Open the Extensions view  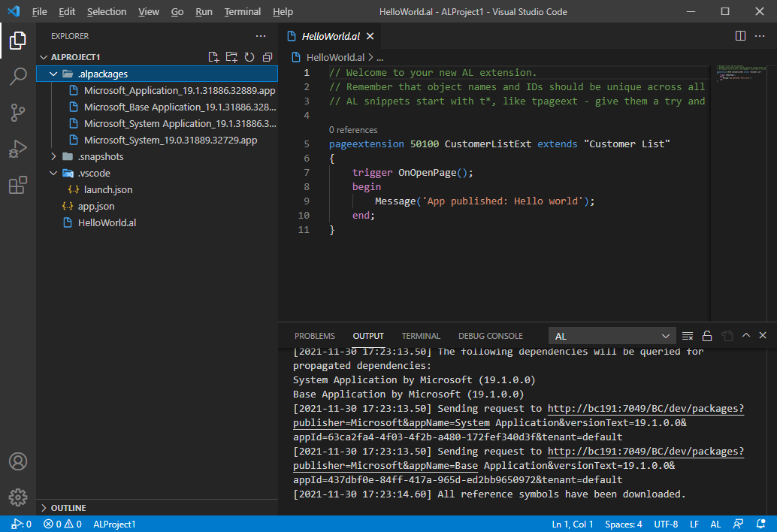pyautogui.click(x=18, y=186)
